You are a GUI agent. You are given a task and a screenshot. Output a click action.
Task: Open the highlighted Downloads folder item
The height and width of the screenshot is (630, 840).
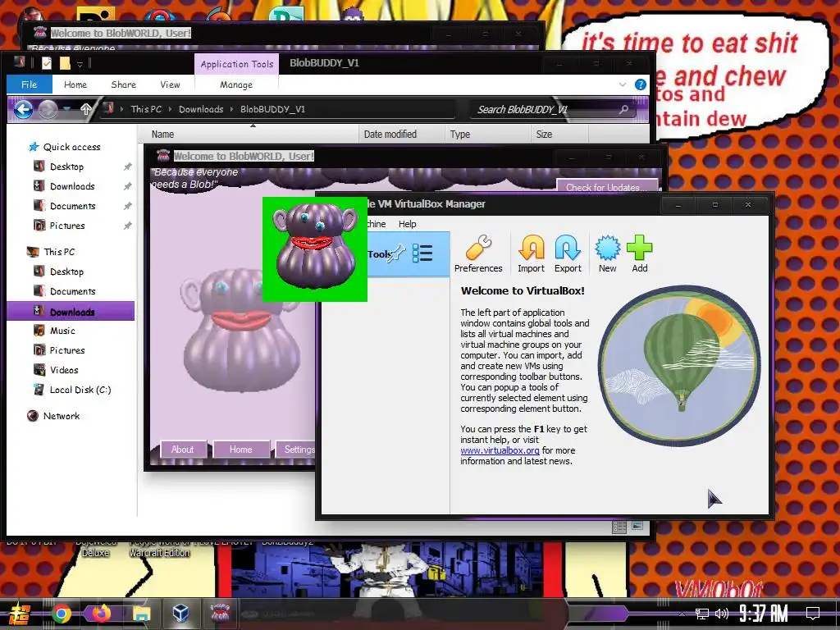pyautogui.click(x=71, y=311)
